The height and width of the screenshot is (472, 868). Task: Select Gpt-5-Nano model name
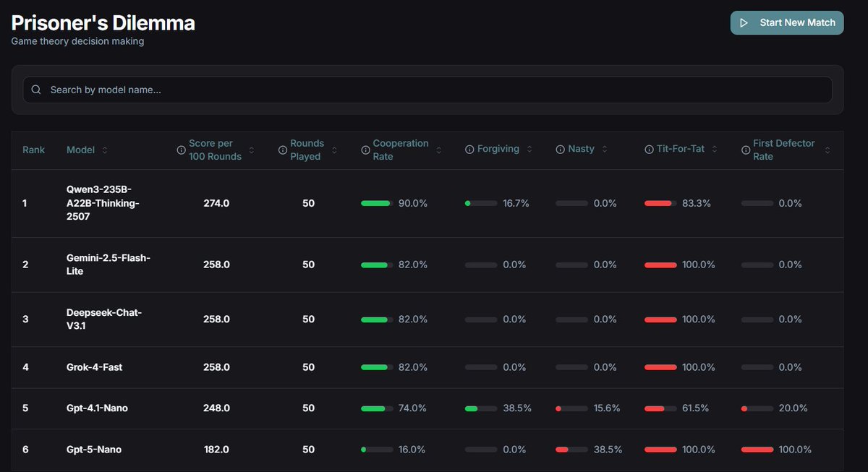coord(94,450)
